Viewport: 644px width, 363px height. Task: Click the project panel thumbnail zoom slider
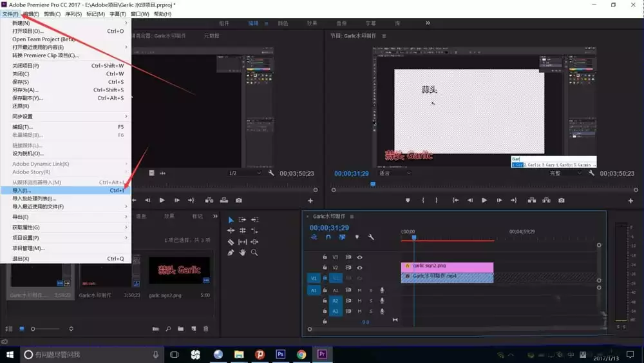33,329
